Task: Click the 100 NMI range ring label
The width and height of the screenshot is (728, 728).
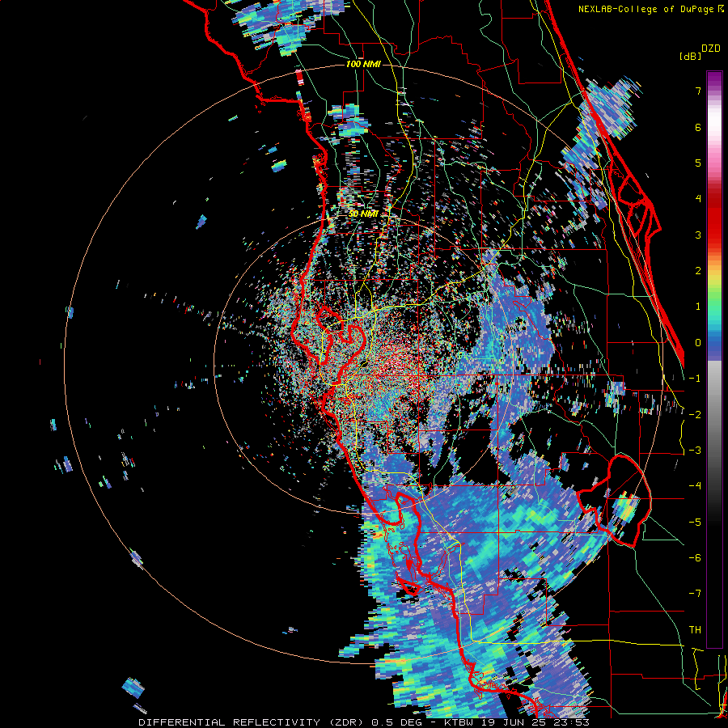Action: pyautogui.click(x=363, y=64)
